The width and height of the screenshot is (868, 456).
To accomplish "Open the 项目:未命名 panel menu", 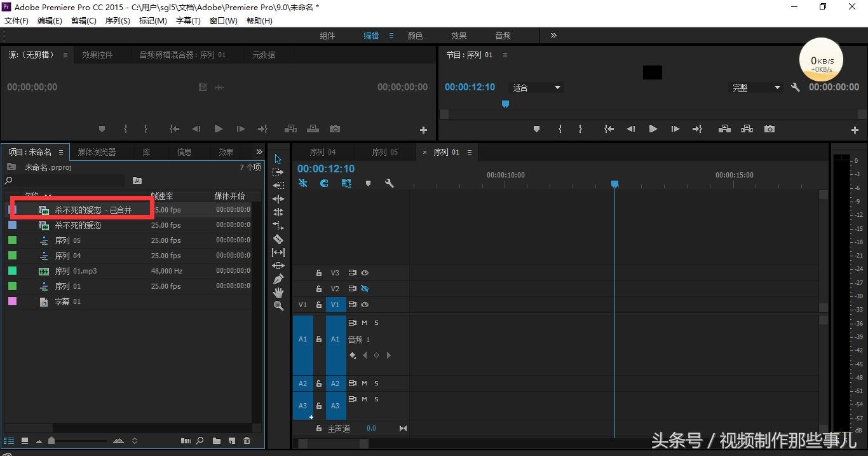I will click(60, 151).
